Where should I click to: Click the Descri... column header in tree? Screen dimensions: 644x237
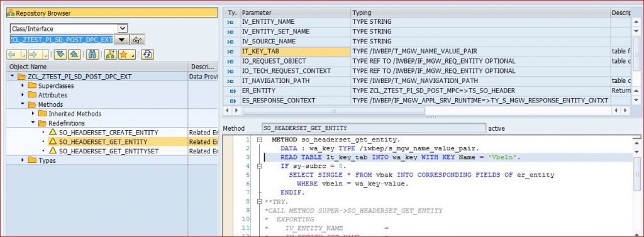pos(203,67)
